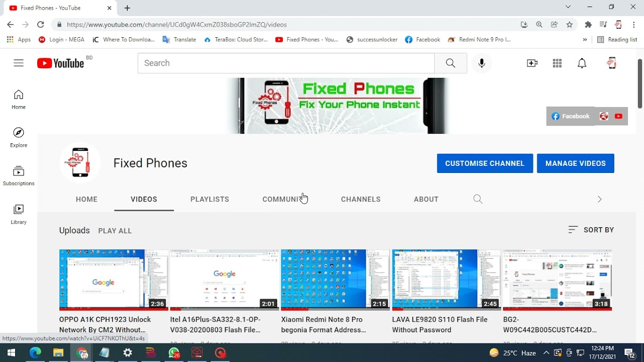The width and height of the screenshot is (644, 362).
Task: Click in the YouTube search field
Action: point(286,63)
